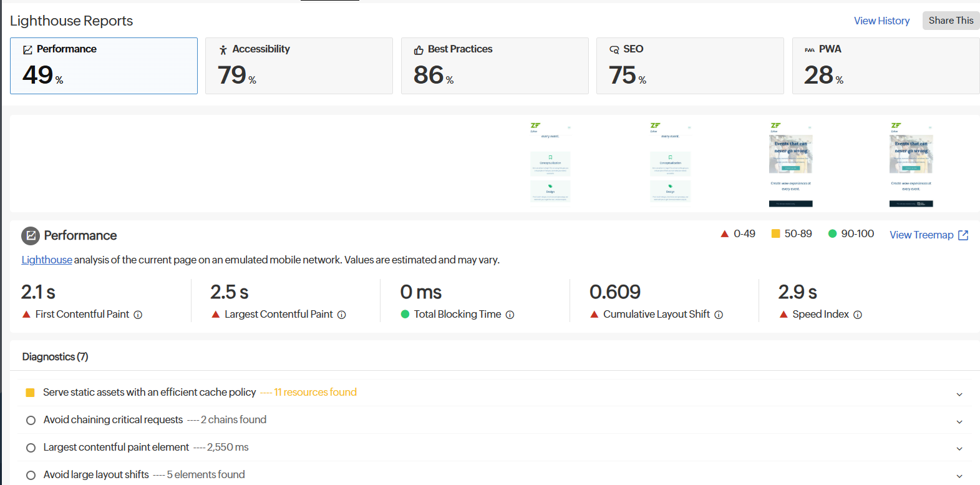
Task: Click the external link icon beside View Treemap
Action: (x=963, y=235)
